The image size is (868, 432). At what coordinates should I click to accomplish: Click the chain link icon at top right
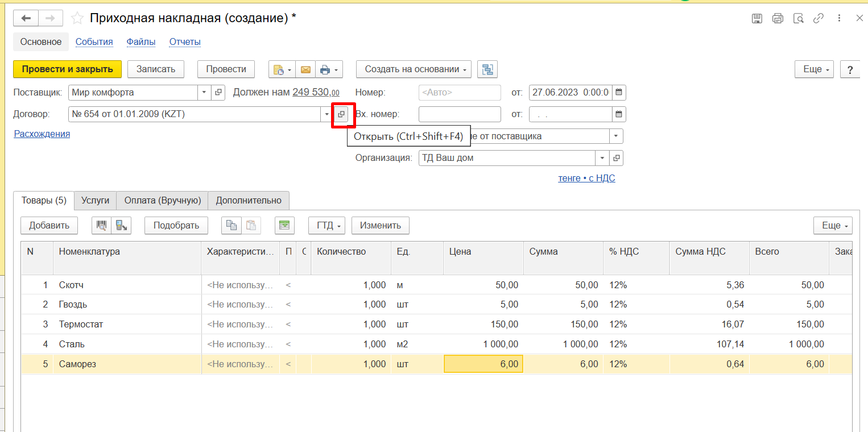(x=819, y=18)
